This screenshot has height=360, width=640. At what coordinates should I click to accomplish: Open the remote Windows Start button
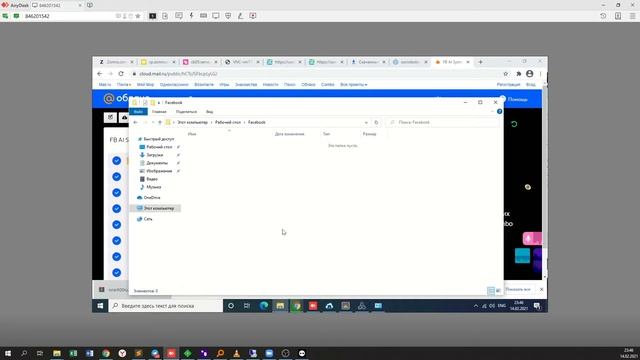(100, 306)
